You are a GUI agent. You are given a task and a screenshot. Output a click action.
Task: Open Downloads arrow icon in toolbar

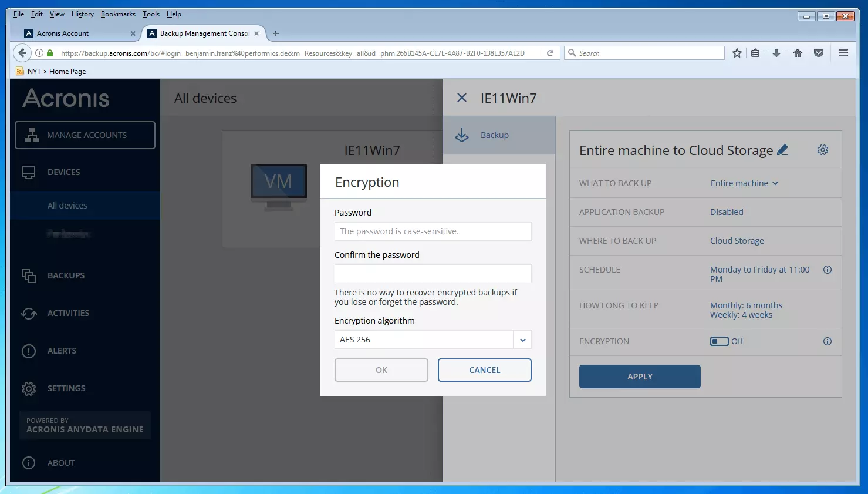point(776,53)
